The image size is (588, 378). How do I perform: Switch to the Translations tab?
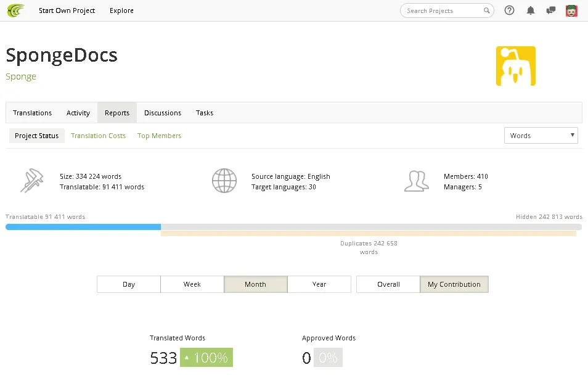point(32,113)
